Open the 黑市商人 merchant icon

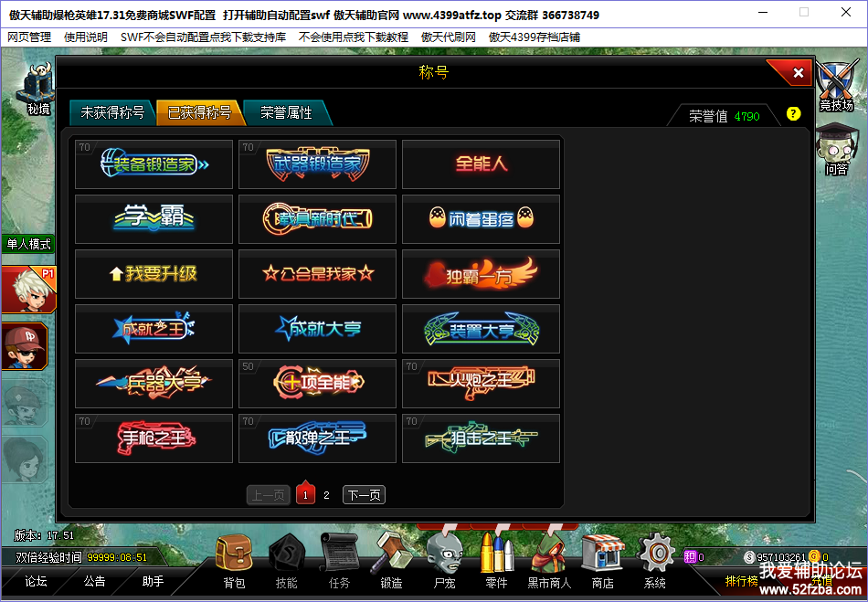pos(548,560)
